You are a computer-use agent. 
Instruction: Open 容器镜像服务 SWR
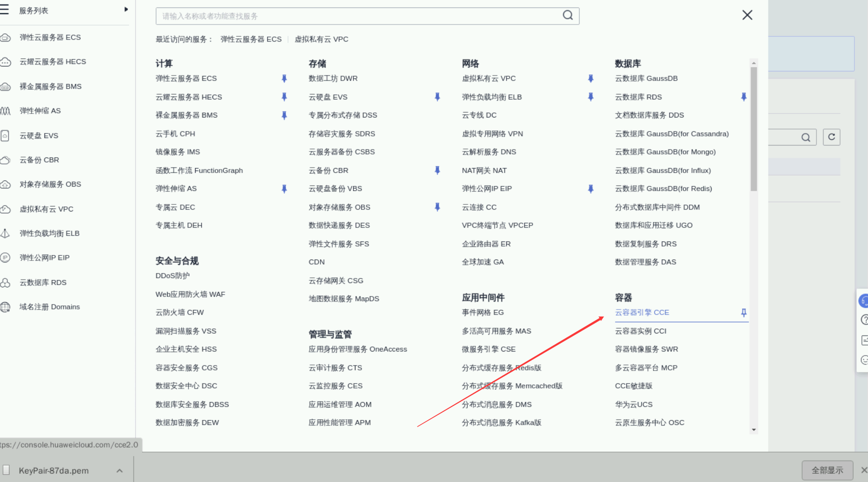(646, 349)
